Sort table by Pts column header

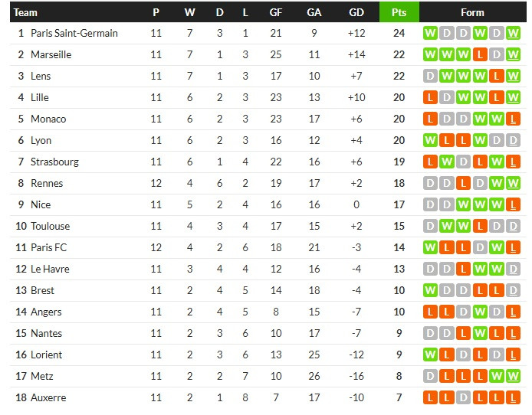[399, 12]
